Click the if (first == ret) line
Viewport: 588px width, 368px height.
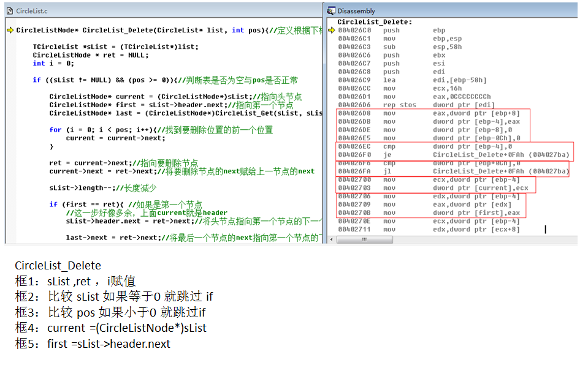tap(126, 205)
